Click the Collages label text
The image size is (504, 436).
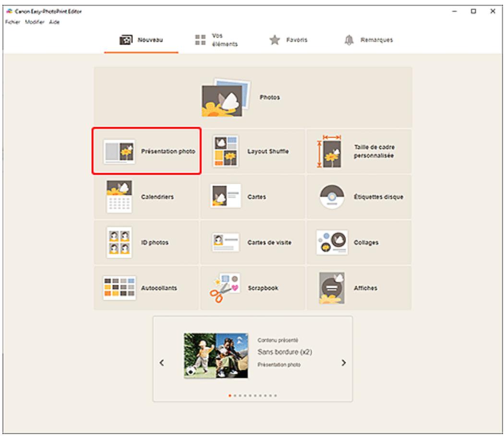366,242
